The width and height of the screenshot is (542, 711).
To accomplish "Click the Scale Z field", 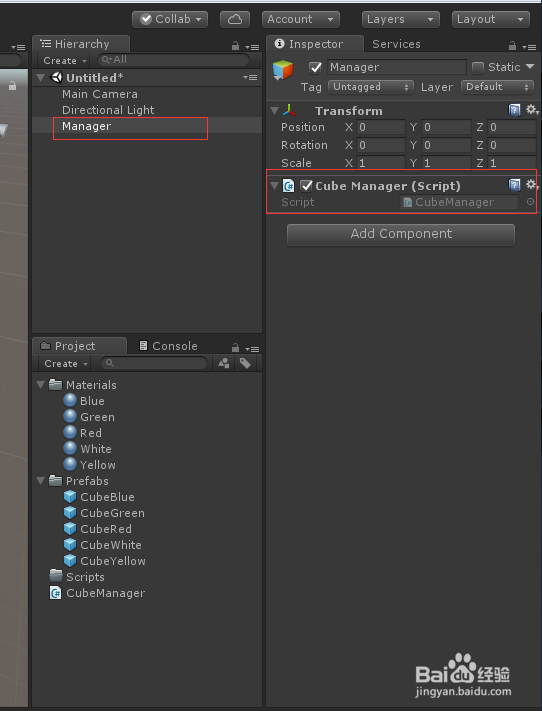I will click(512, 163).
